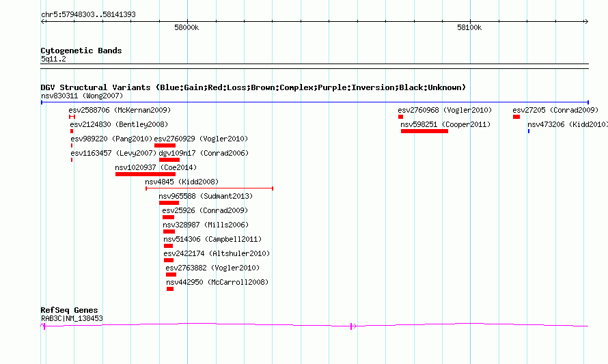Open the esv2760929 (Vogler2010) variant label
This screenshot has height=364, width=608.
pos(201,139)
